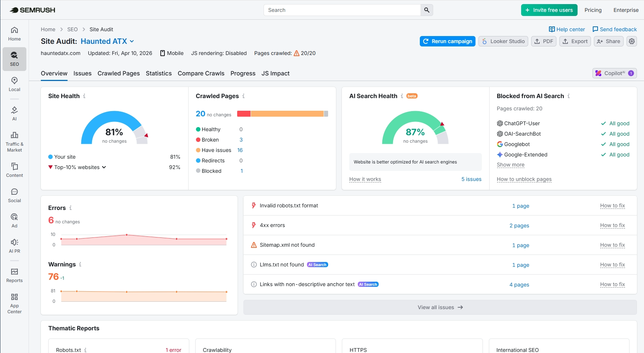This screenshot has width=644, height=353.
Task: Select the SEO section in the sidebar
Action: pyautogui.click(x=14, y=59)
